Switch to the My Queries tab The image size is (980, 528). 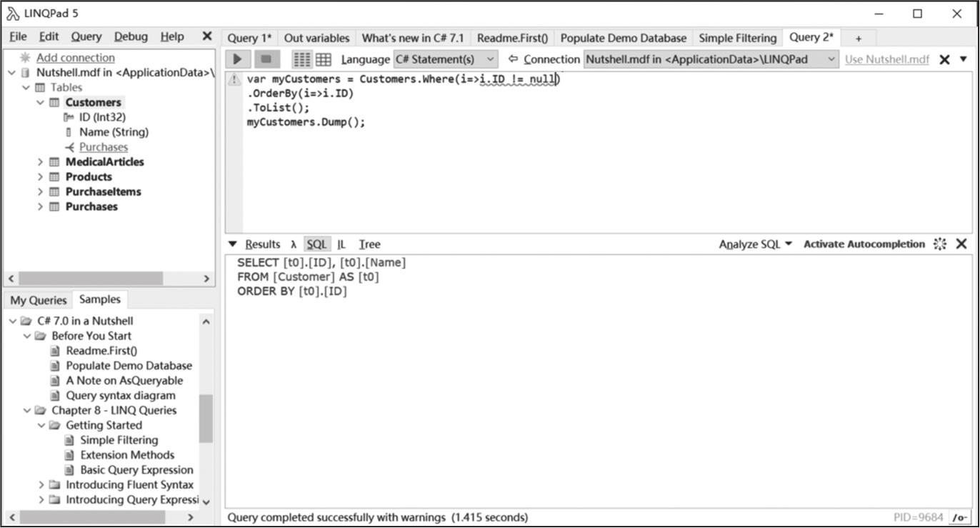pos(38,300)
